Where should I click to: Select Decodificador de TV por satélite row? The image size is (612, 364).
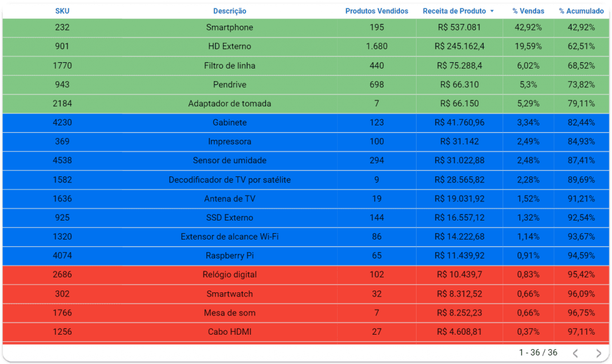[229, 180]
